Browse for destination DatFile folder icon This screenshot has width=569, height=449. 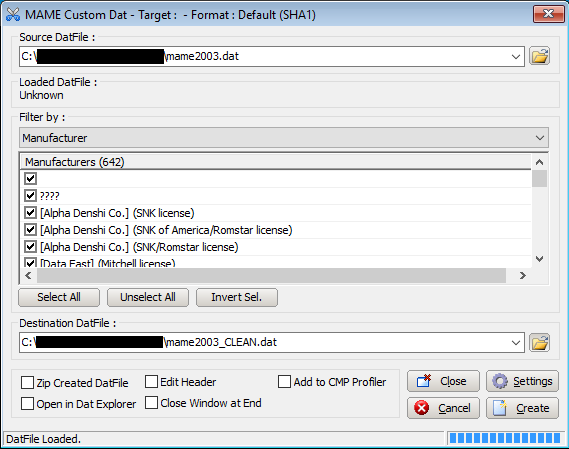539,342
